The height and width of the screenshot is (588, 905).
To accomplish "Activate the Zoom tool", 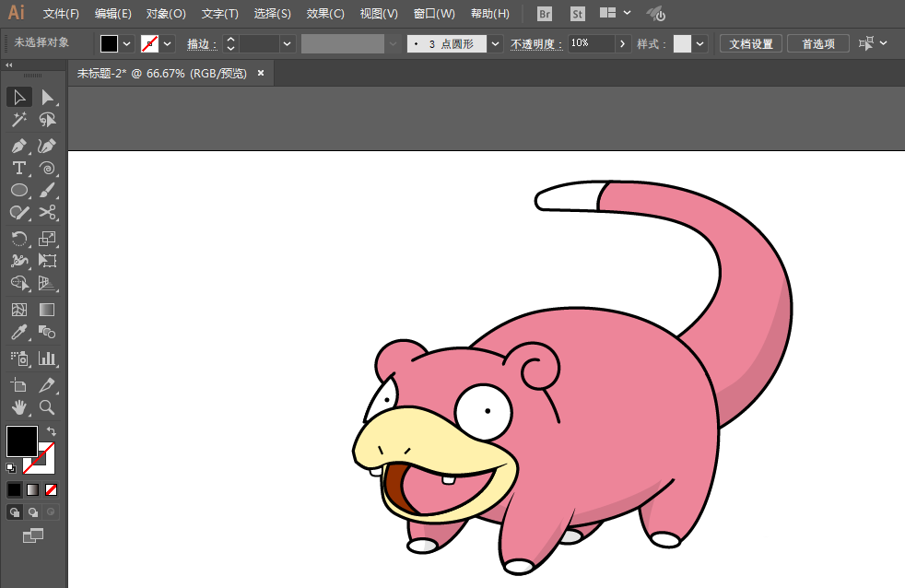I will click(47, 407).
